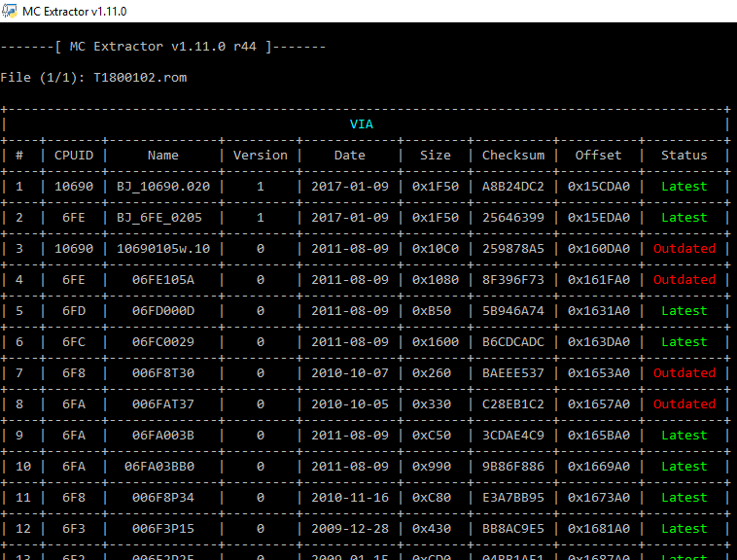Click size '0x10C0'
737x560 pixels.
coord(436,249)
